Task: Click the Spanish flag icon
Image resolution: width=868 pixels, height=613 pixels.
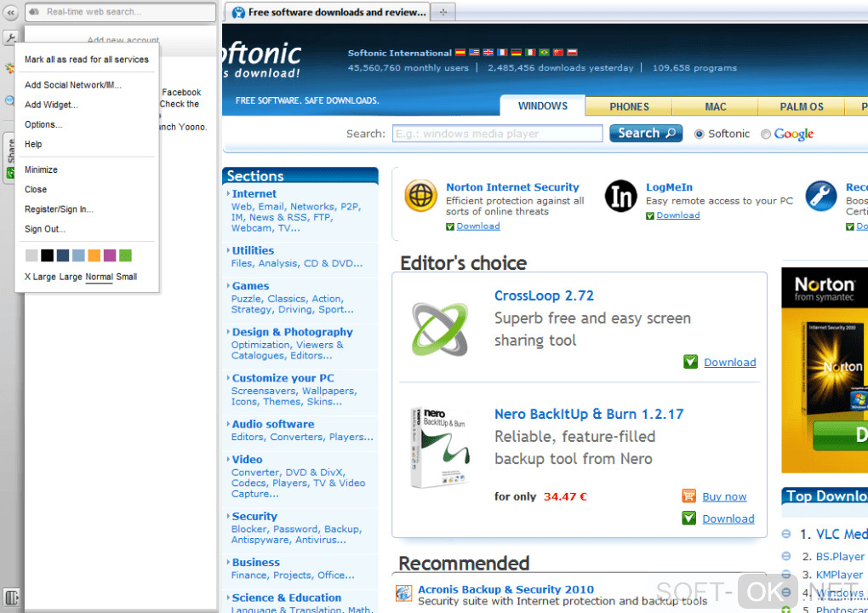Action: click(460, 53)
